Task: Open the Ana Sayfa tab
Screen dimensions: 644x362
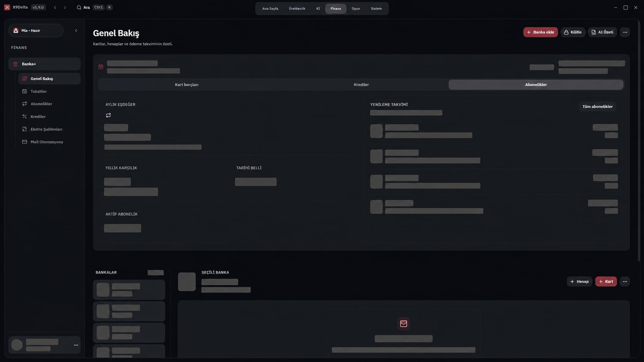Action: (270, 8)
